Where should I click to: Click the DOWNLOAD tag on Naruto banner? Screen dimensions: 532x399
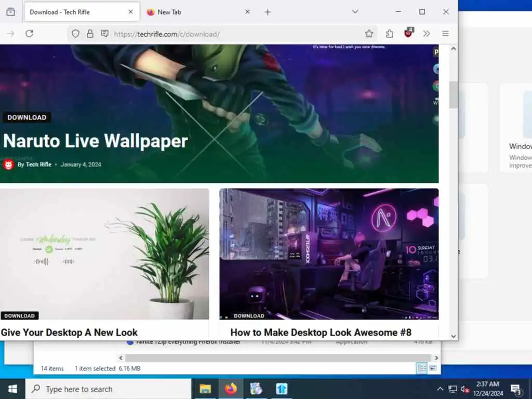pyautogui.click(x=27, y=117)
